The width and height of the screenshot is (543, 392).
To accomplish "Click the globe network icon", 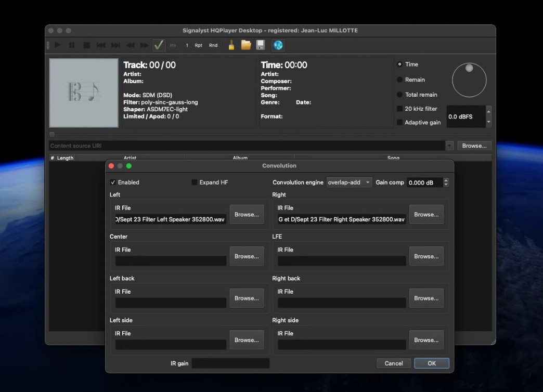I will (278, 45).
